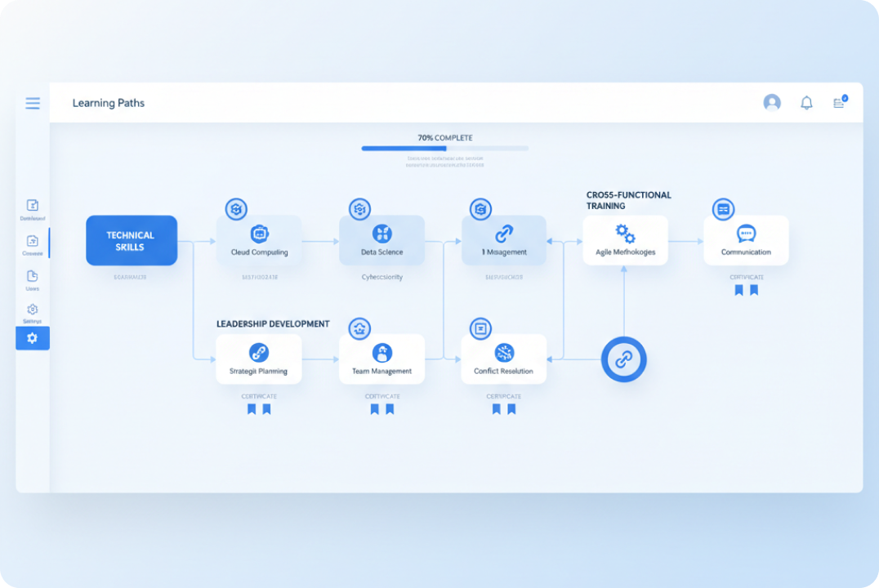Open the Team Management card
Viewport: 879px width, 588px height.
381,359
